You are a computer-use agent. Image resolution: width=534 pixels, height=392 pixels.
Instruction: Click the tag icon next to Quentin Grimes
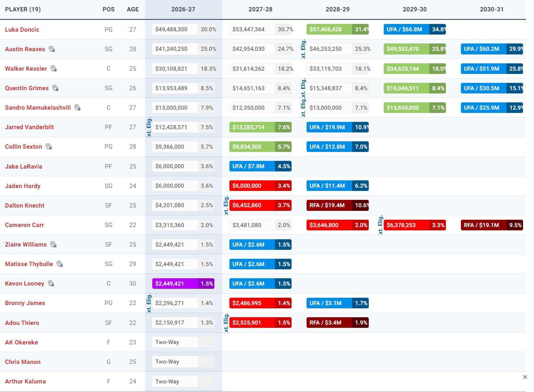(55, 88)
